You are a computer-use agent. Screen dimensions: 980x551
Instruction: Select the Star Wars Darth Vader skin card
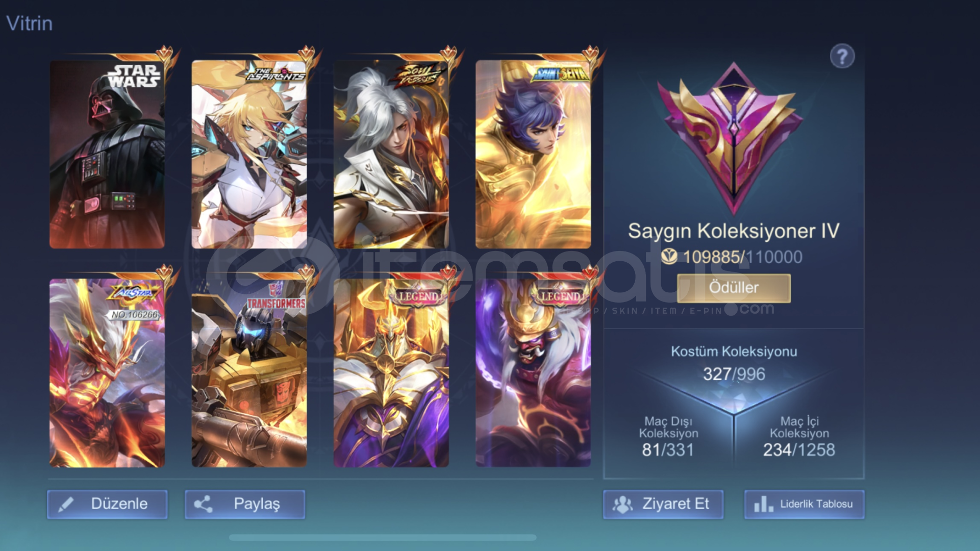pyautogui.click(x=107, y=154)
